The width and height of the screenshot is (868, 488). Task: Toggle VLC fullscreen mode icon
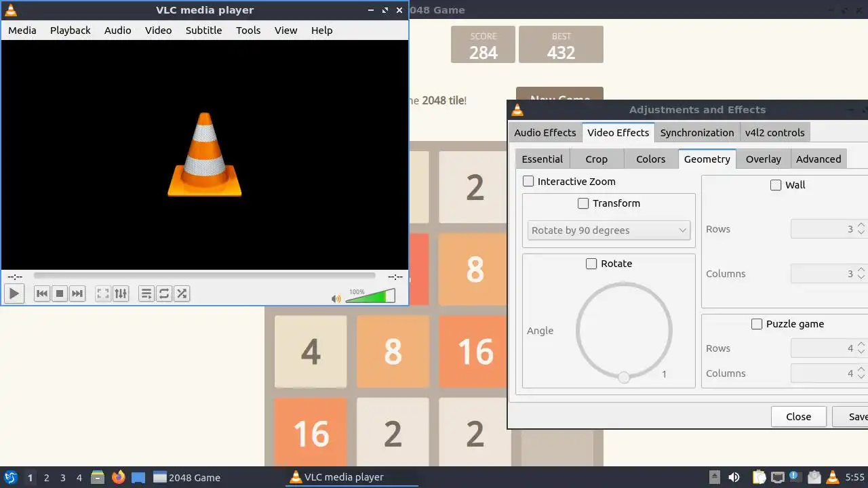coord(103,293)
